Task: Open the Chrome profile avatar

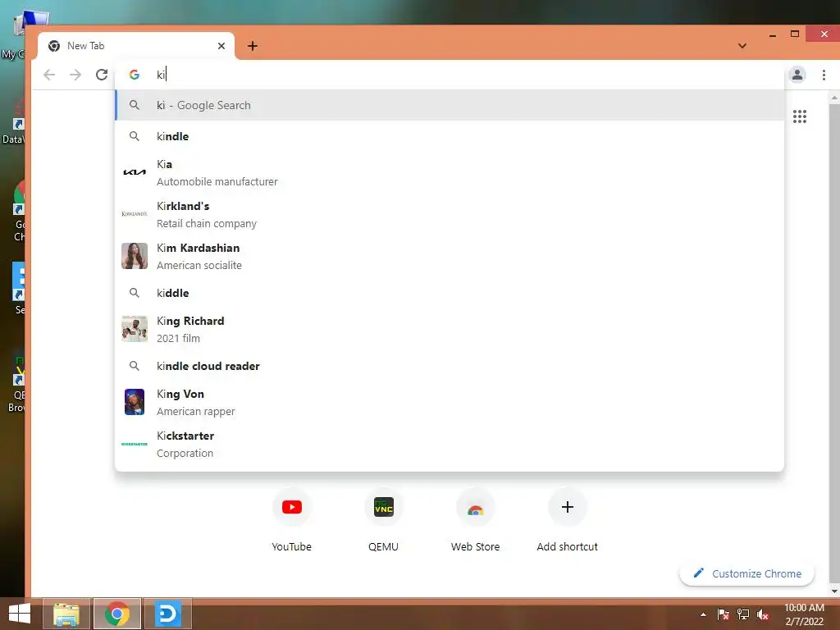Action: (x=797, y=75)
